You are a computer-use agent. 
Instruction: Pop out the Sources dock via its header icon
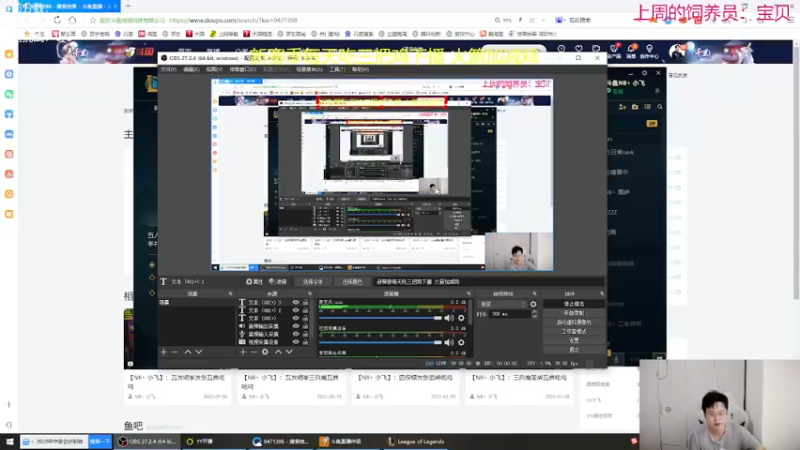click(x=310, y=294)
